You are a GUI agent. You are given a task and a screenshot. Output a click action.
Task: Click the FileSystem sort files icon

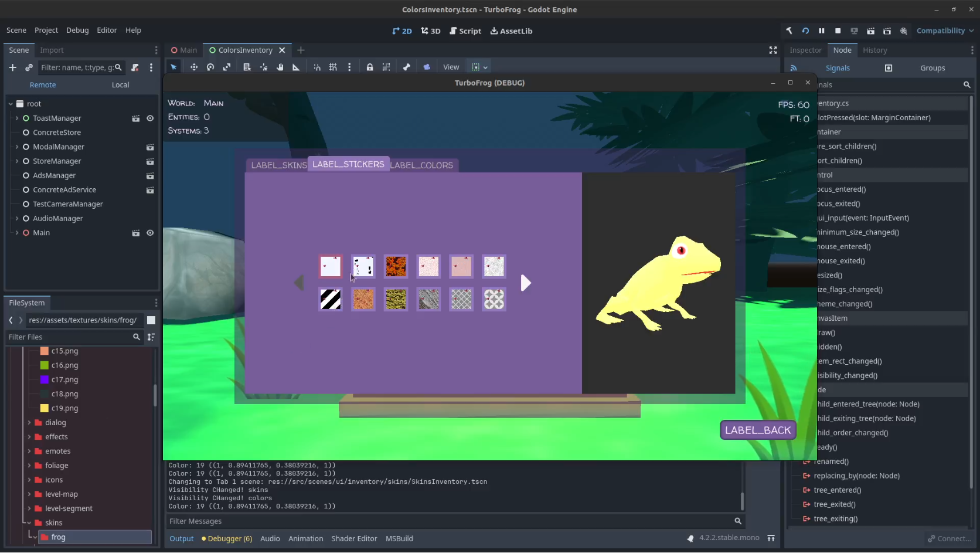click(151, 337)
